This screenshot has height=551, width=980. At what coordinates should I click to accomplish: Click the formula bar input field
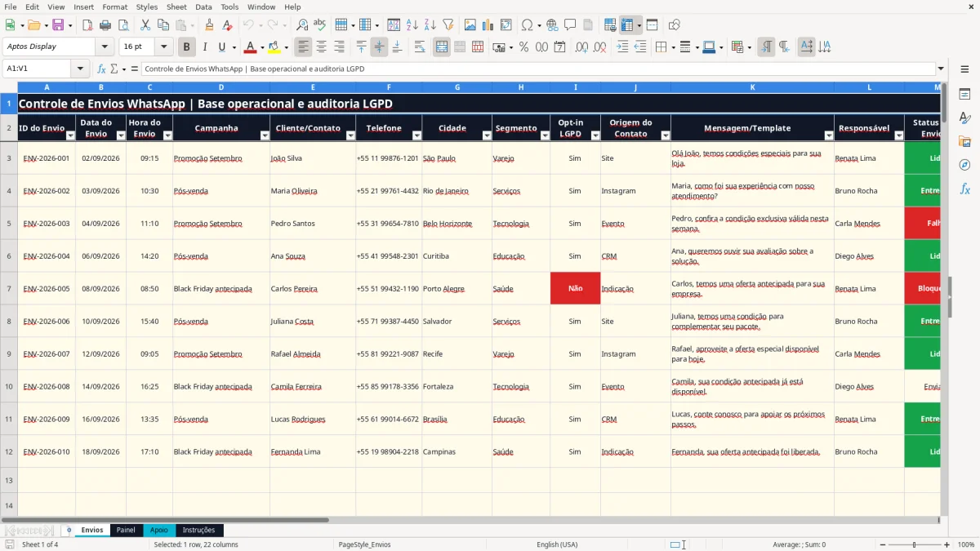(537, 69)
